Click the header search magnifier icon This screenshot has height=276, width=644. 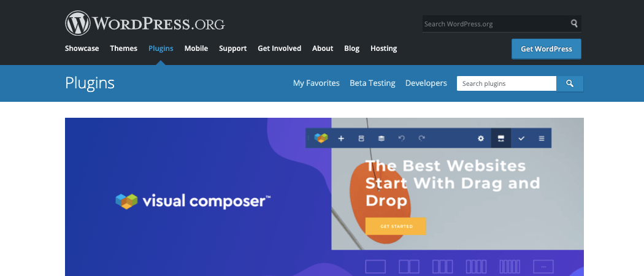click(574, 23)
